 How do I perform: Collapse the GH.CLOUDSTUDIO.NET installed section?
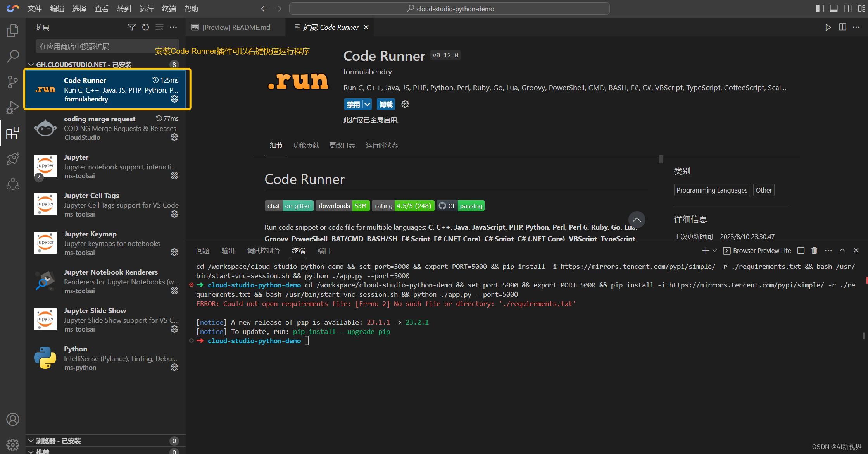(x=31, y=64)
